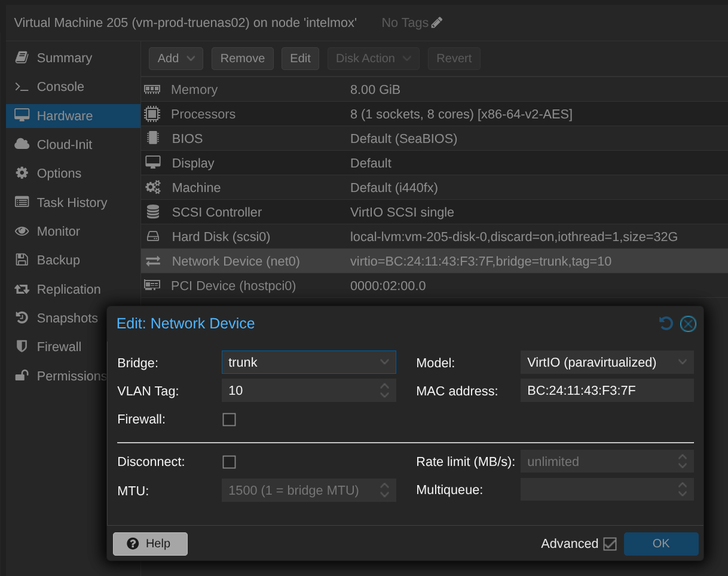728x576 pixels.
Task: Click the pencil icon to edit tags
Action: 437,23
